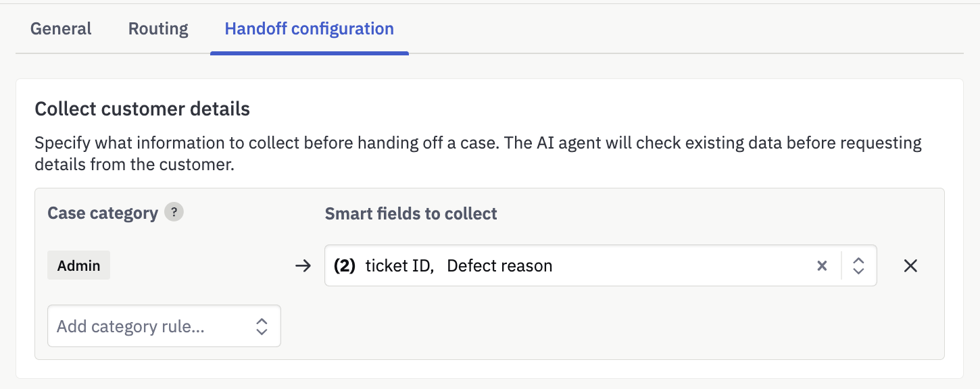Viewport: 980px width, 389px height.
Task: Click the (2) selected count indicator
Action: pyautogui.click(x=345, y=266)
